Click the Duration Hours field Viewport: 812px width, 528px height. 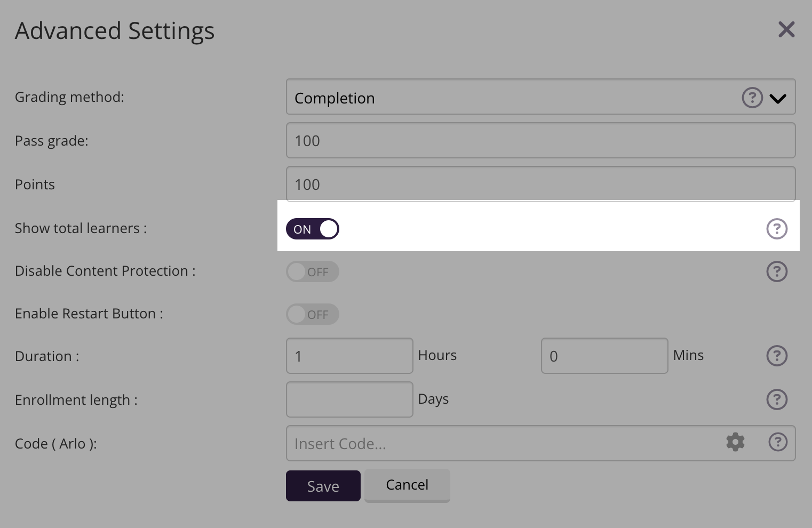(x=349, y=356)
